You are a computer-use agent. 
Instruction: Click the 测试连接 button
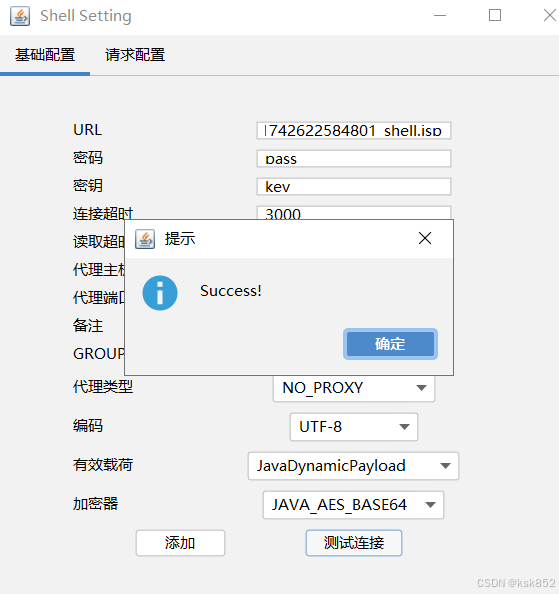(354, 543)
